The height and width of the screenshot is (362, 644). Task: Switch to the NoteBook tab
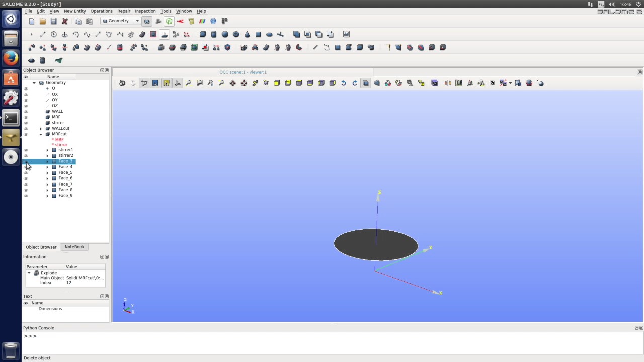(74, 247)
